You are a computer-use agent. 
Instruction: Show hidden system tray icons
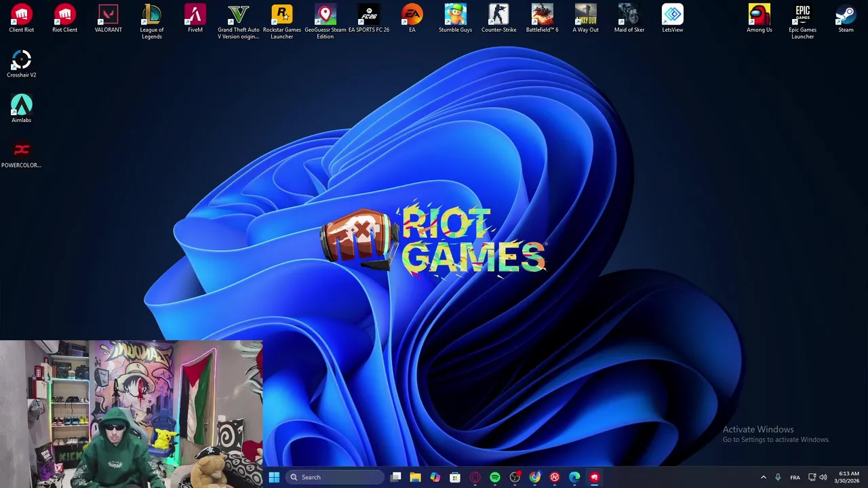[763, 477]
